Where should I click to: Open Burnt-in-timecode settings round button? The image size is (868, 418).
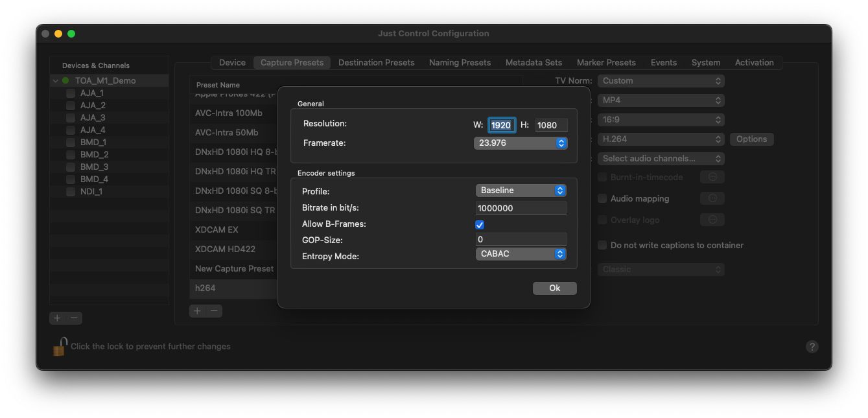[712, 177]
